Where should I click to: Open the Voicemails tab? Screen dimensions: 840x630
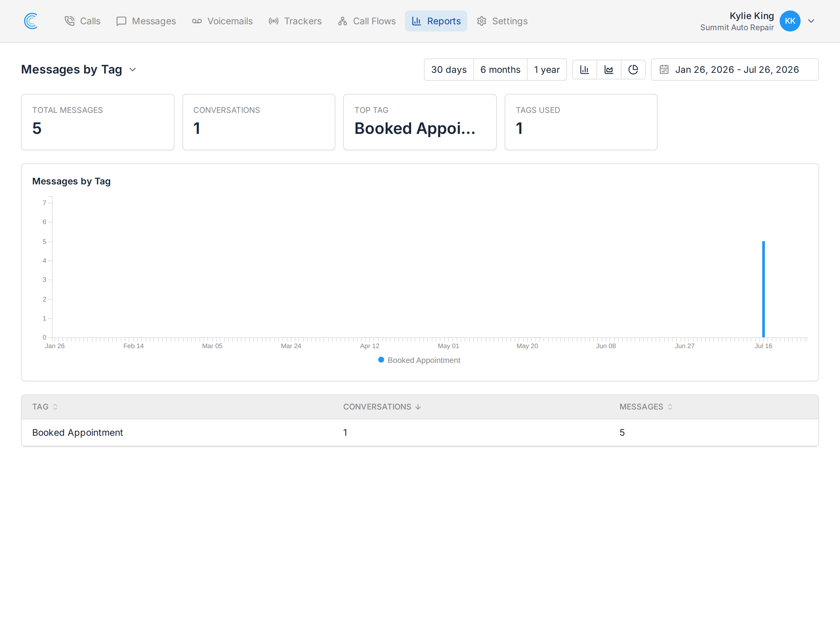pos(222,21)
